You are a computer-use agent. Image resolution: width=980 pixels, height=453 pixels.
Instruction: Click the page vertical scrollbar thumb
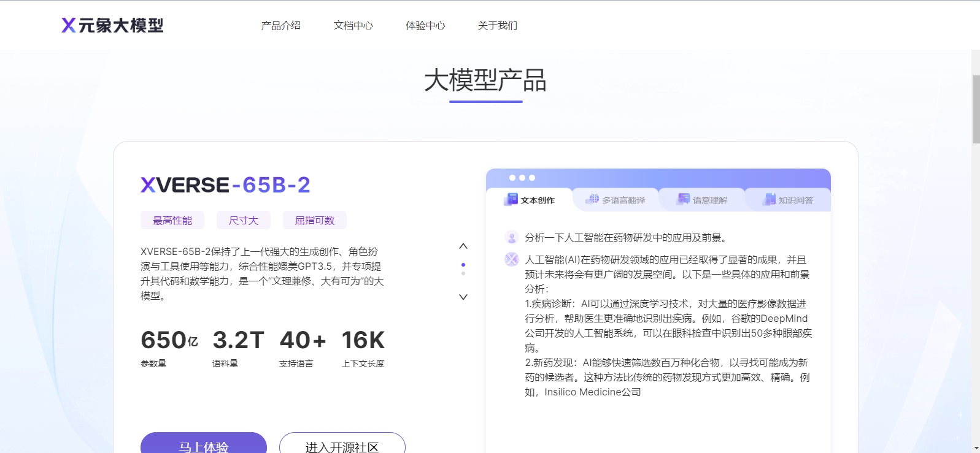(976, 109)
